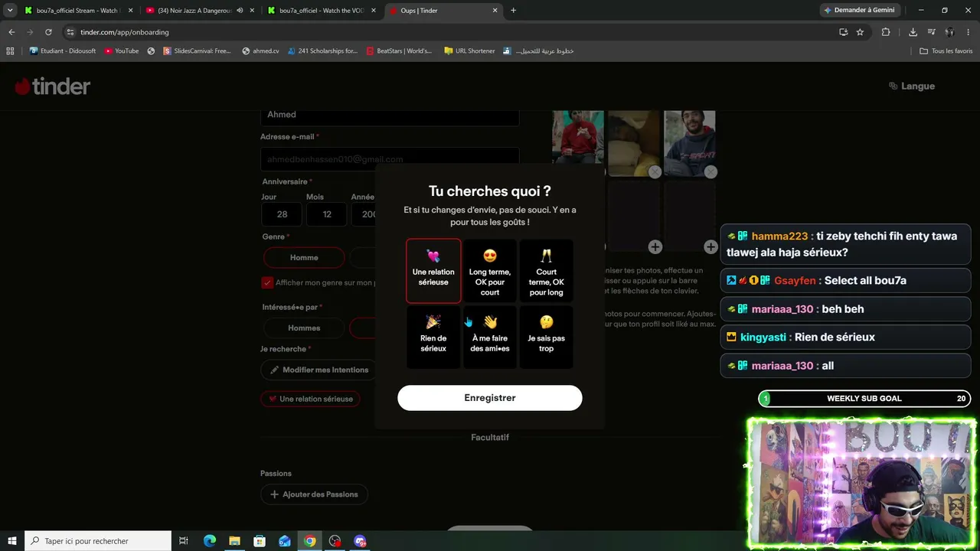The width and height of the screenshot is (980, 551).
Task: Switch to the 'bou7a_officiel Stream' tab
Action: [78, 11]
